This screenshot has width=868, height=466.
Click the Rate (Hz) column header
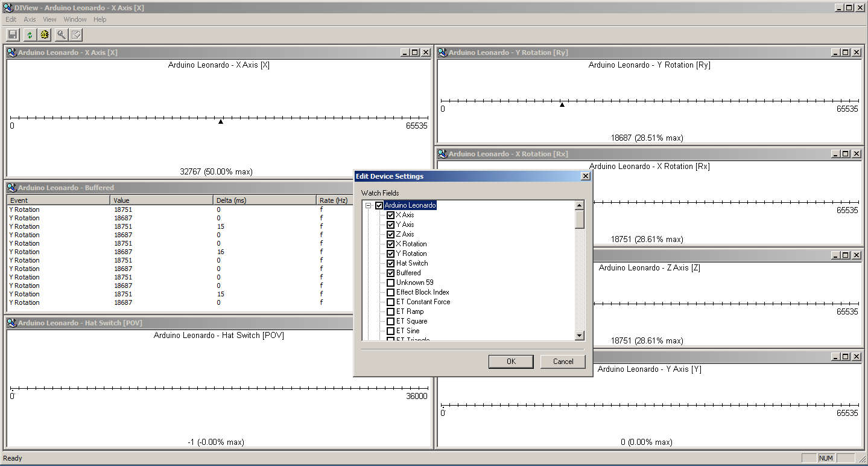pyautogui.click(x=335, y=200)
